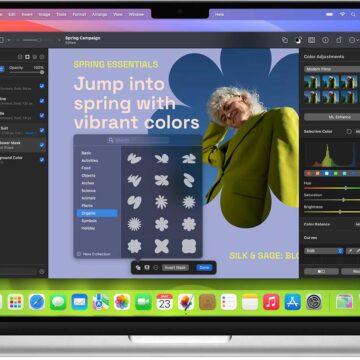360x360 pixels.
Task: Open Safari from the Dock
Action: (x=37, y=302)
